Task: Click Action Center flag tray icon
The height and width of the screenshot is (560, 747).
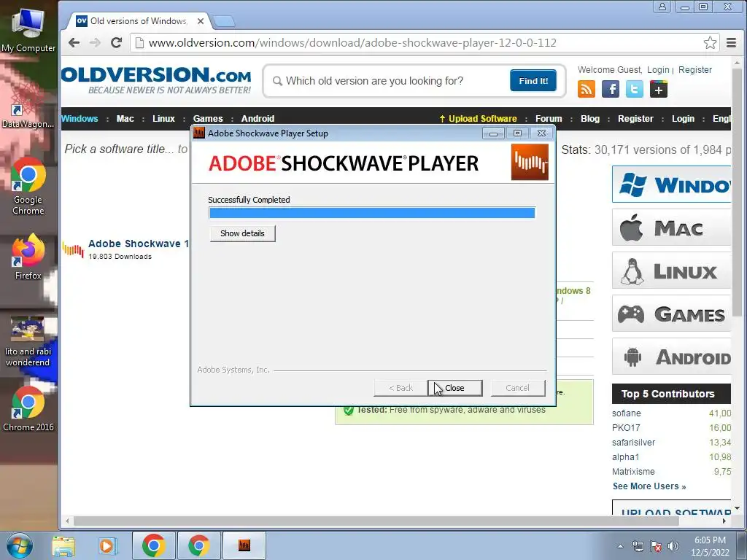Action: (x=656, y=546)
